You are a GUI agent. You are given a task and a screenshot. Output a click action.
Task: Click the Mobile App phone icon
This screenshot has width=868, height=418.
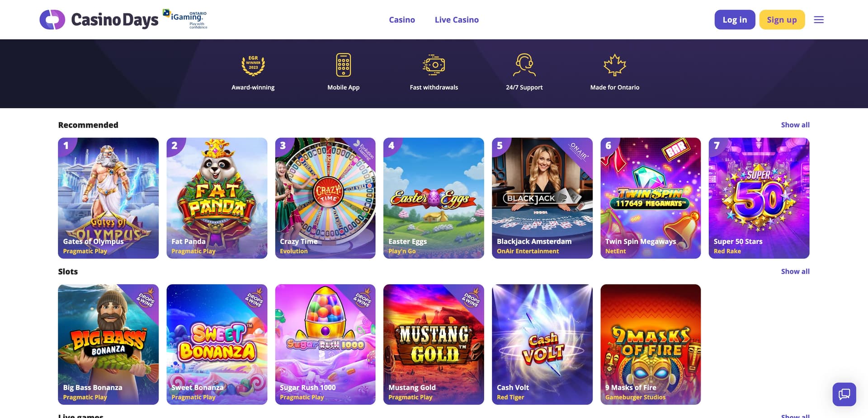pos(344,65)
